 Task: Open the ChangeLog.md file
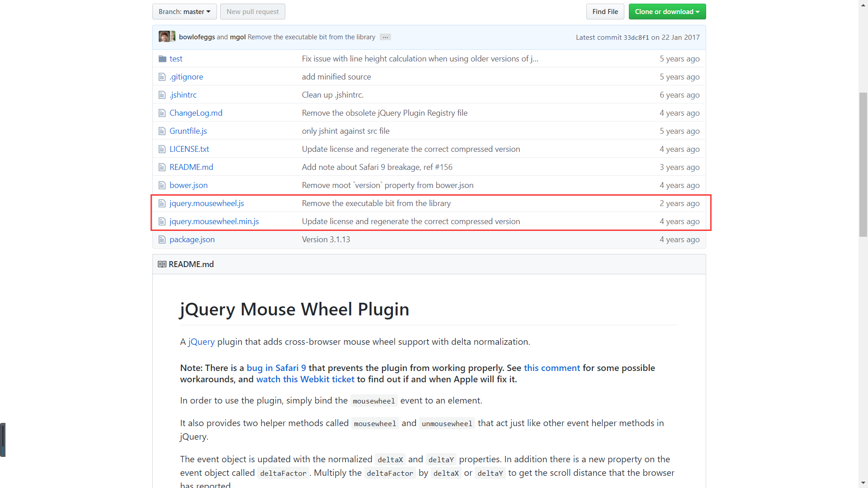pos(196,113)
